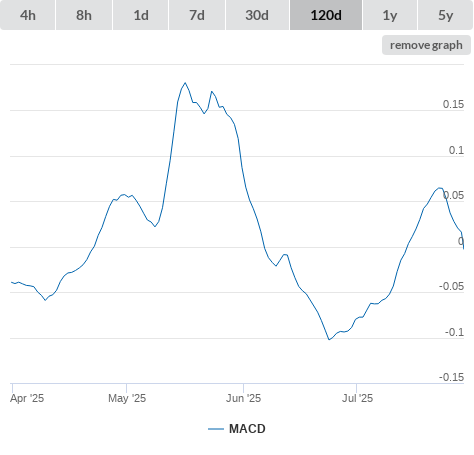Click the -0.05 y-axis value
This screenshot has width=474, height=455.
[451, 286]
